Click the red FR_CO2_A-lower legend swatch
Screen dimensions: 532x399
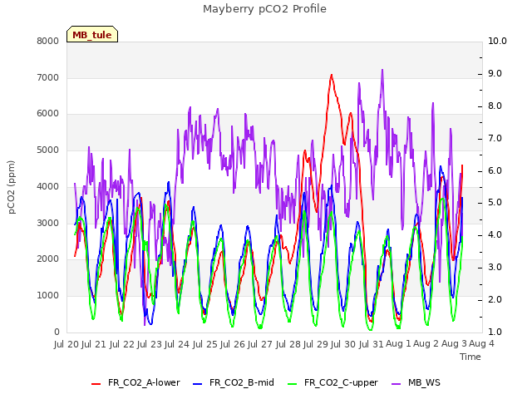[x=96, y=384]
